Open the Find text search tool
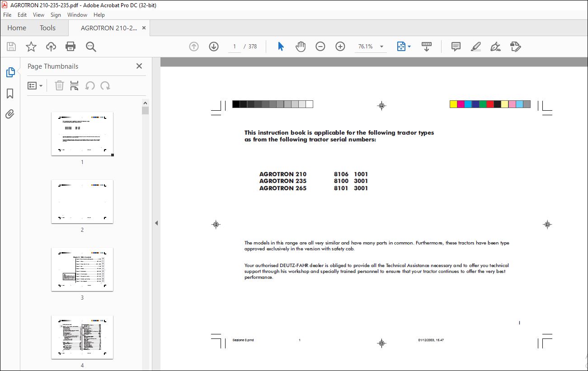 tap(91, 47)
